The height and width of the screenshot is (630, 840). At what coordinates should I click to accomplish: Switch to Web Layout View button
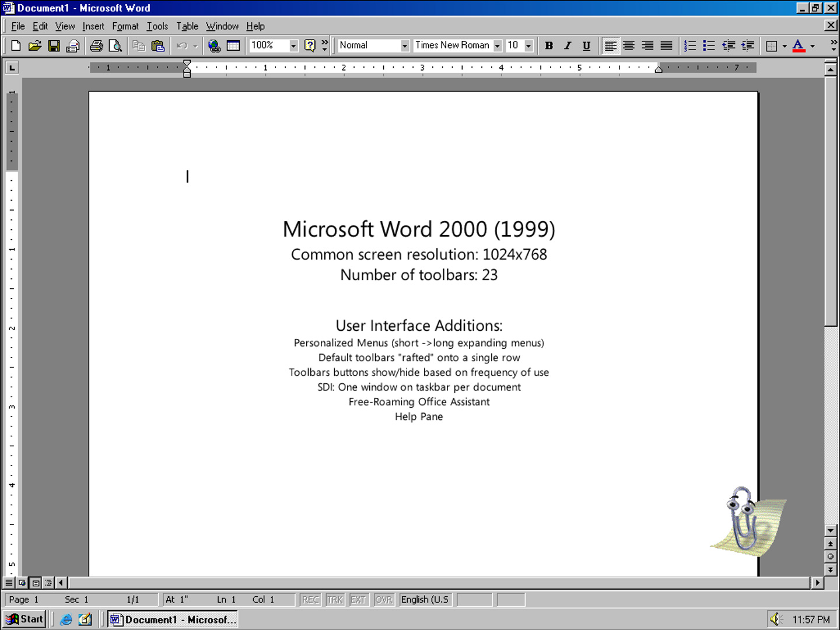22,582
